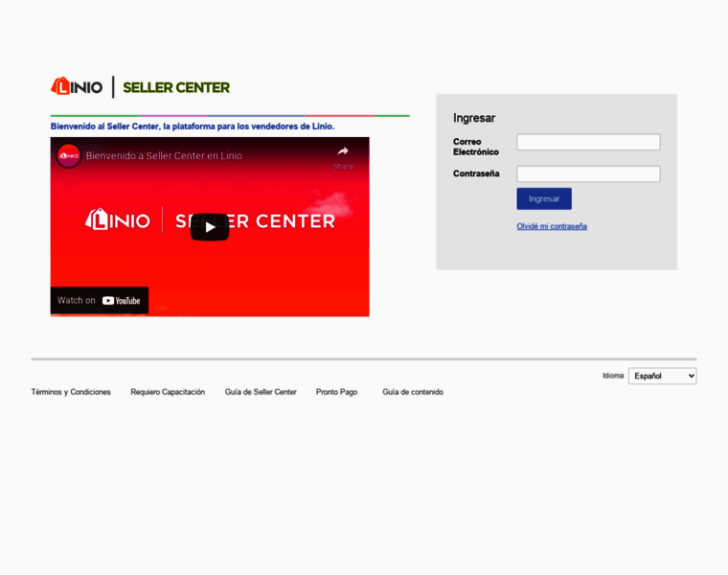
Task: Focus the Contraseña password field
Action: point(588,173)
